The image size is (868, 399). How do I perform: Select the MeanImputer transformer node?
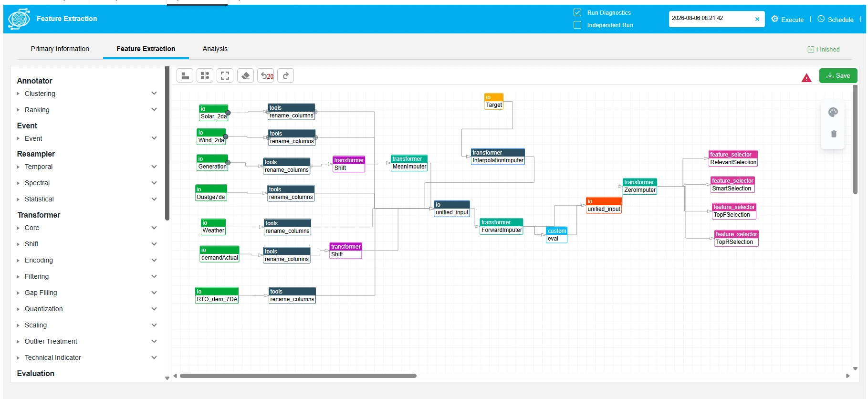tap(409, 163)
